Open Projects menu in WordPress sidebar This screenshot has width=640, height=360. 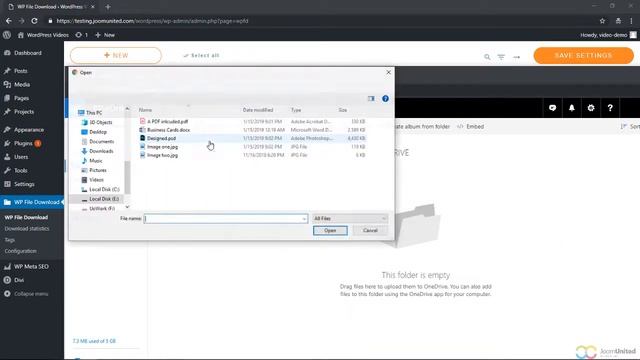24,111
